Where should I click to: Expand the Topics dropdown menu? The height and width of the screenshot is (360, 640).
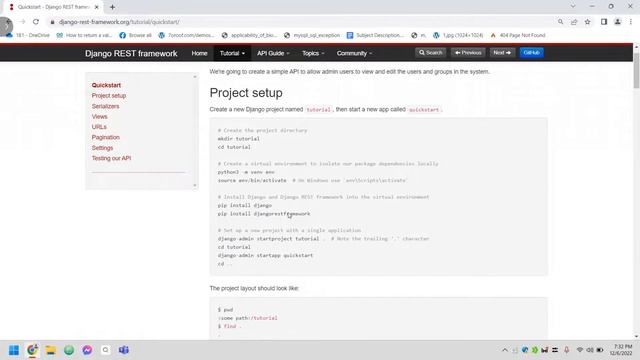point(313,53)
